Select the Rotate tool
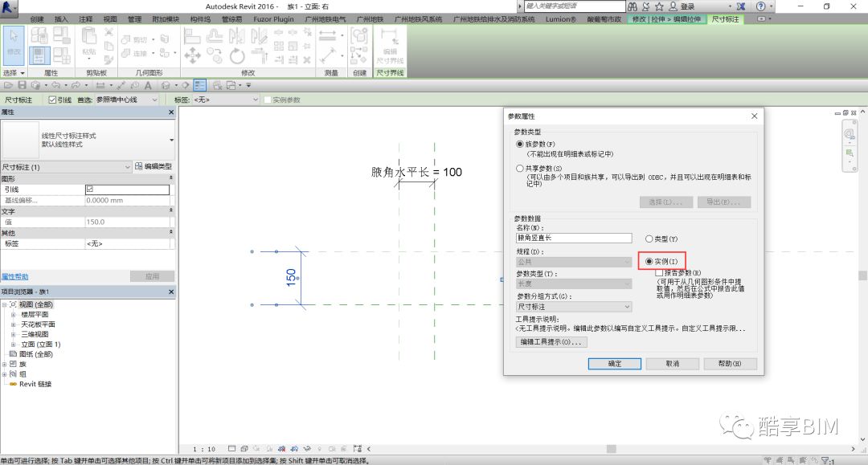Image resolution: width=868 pixels, height=465 pixels. (x=237, y=55)
